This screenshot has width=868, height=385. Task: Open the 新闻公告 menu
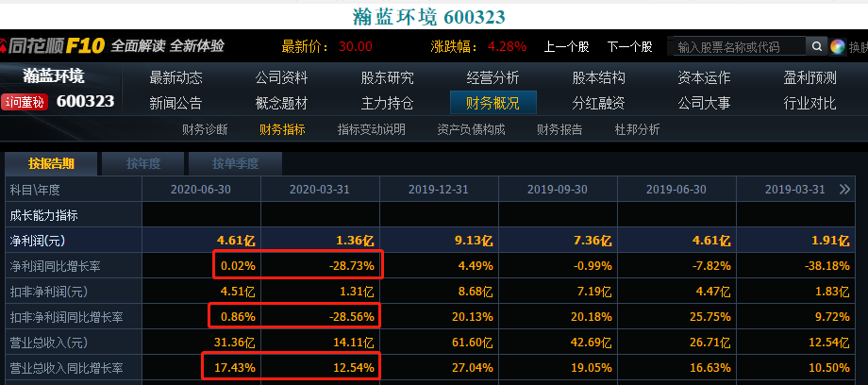point(176,103)
